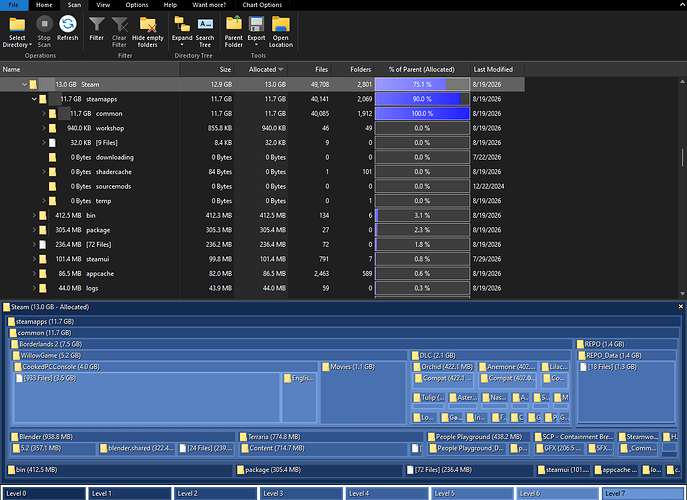The width and height of the screenshot is (687, 500).
Task: Click the folder icon of the appcache row
Action: coord(42,274)
